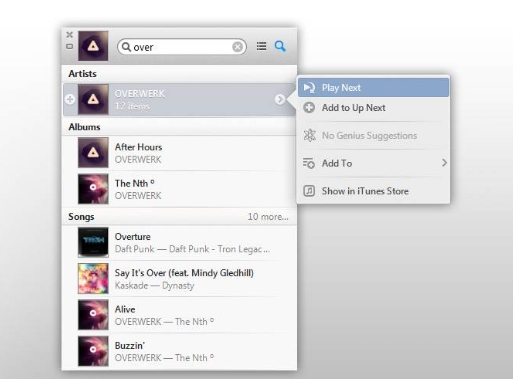Screen dimensions: 513x379
Task: Select the song Buzzin'
Action: coord(179,351)
